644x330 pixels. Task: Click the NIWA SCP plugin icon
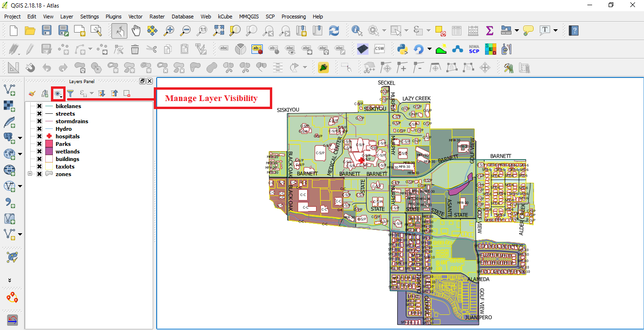[x=474, y=49]
